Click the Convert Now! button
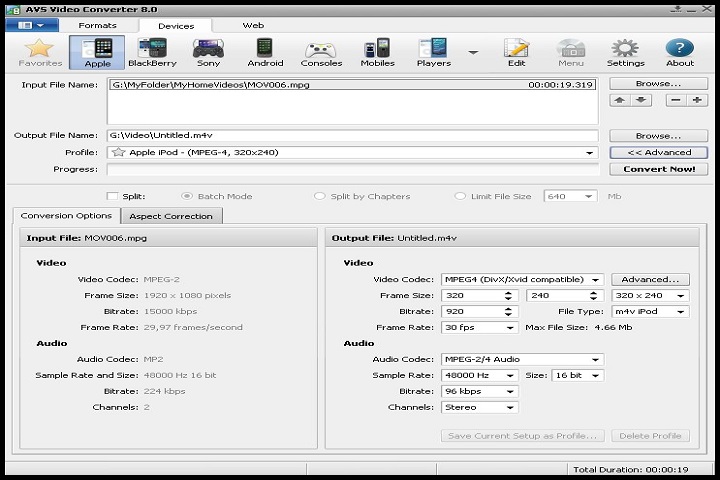Image resolution: width=720 pixels, height=480 pixels. tap(658, 169)
